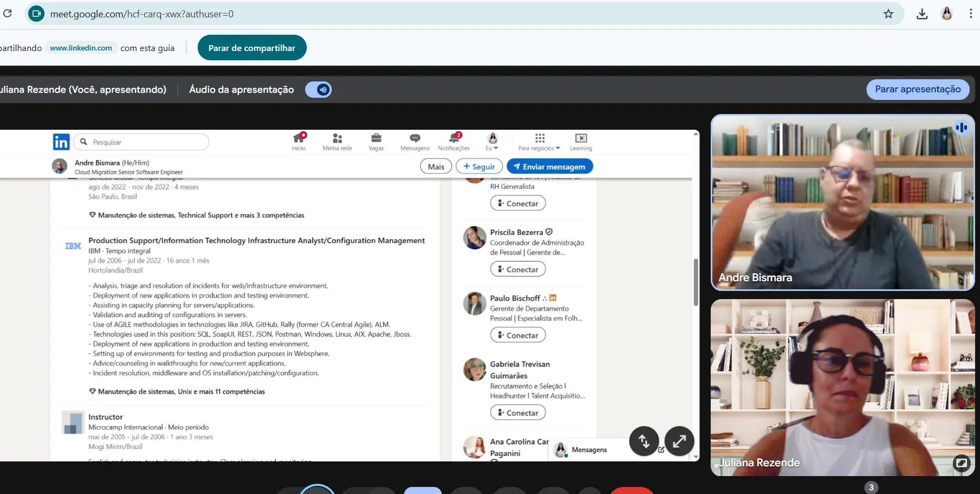Click the 'Cloud Migration Senior Software Engineer' headline

click(129, 172)
